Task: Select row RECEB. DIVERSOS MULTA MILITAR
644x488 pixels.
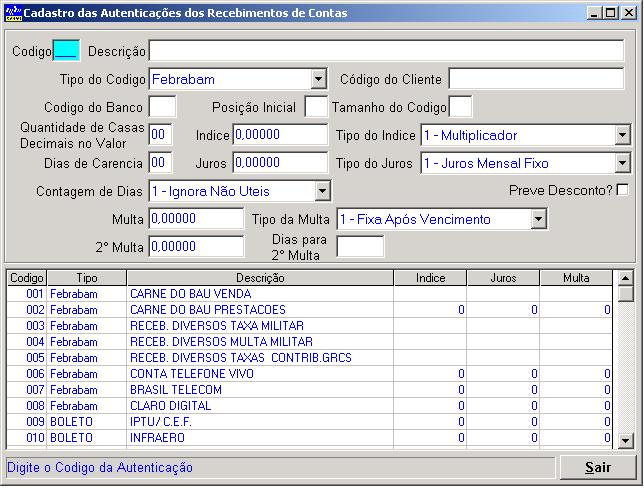Action: tap(310, 342)
